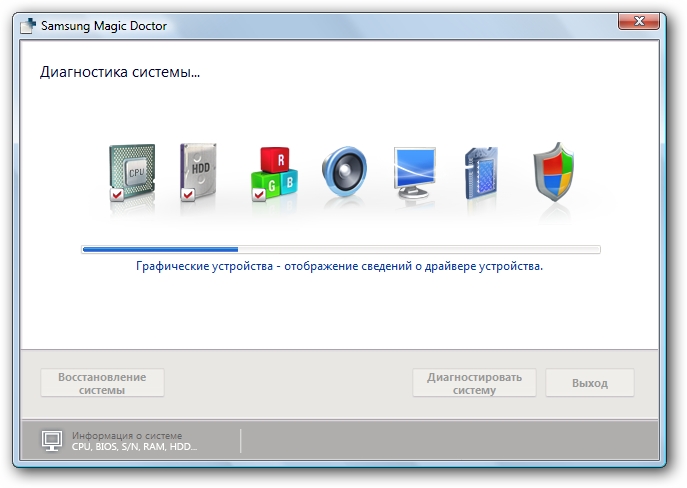687x488 pixels.
Task: Toggle the checkmark on the RGB icon
Action: [x=259, y=194]
